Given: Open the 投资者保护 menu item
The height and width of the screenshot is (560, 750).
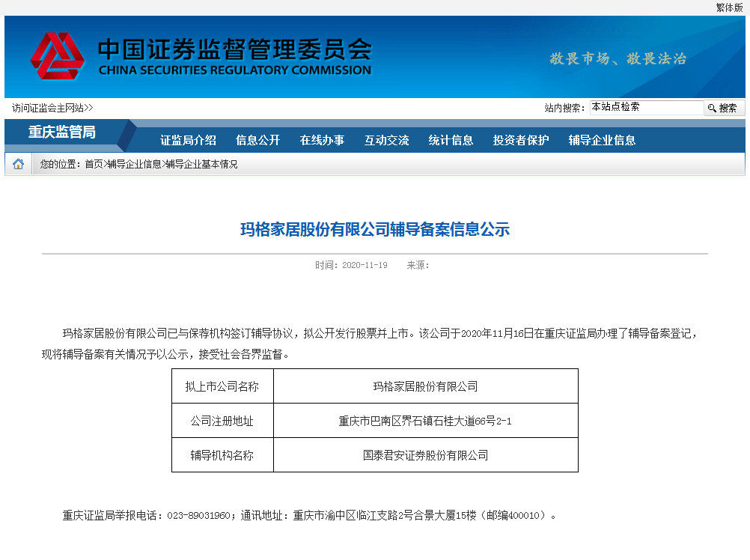Looking at the screenshot, I should click(521, 140).
